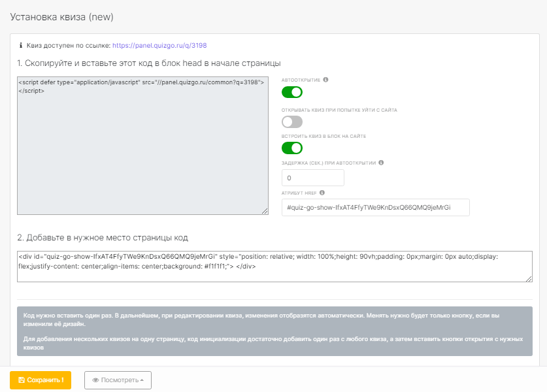Viewport: 547px width, 392px height.
Task: Click the text 'Квиз доступен по ссылке:'
Action: pyautogui.click(x=69, y=45)
